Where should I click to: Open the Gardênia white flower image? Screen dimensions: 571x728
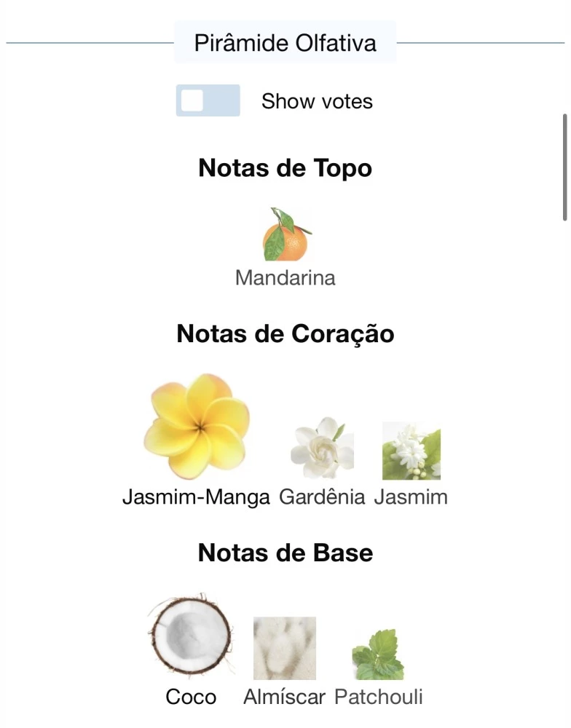pyautogui.click(x=322, y=448)
